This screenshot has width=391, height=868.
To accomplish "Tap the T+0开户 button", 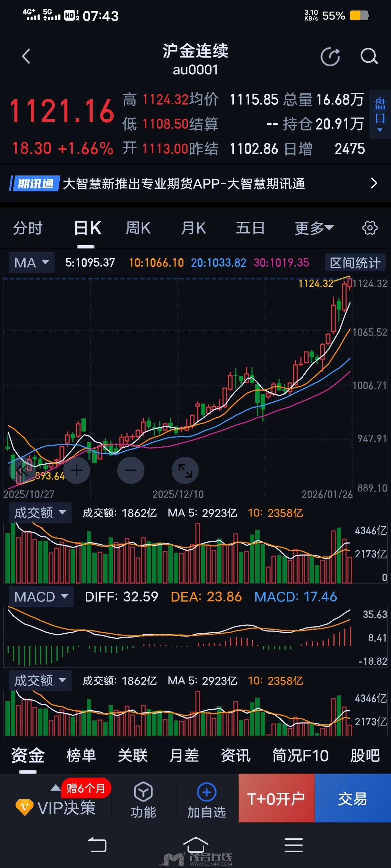I will tap(276, 798).
